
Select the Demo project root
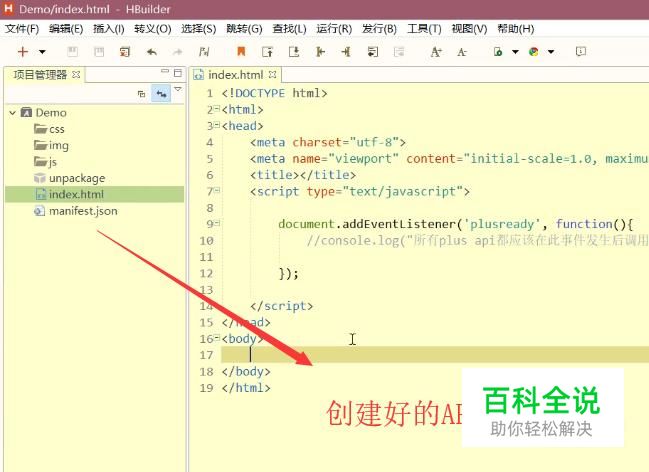pos(51,113)
